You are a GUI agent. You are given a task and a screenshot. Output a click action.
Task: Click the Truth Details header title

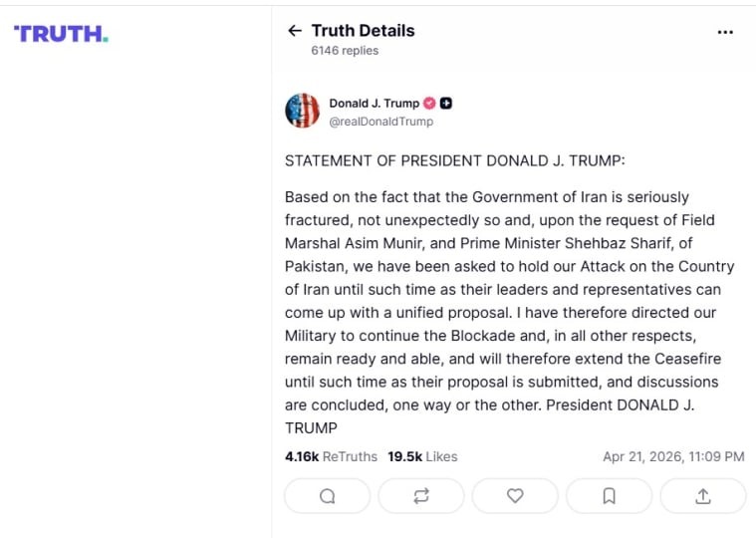click(363, 31)
